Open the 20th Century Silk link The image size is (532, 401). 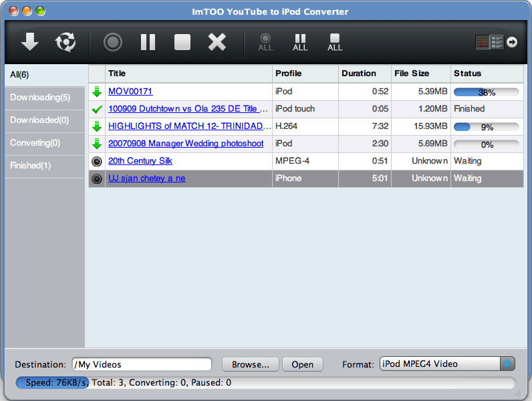point(140,161)
